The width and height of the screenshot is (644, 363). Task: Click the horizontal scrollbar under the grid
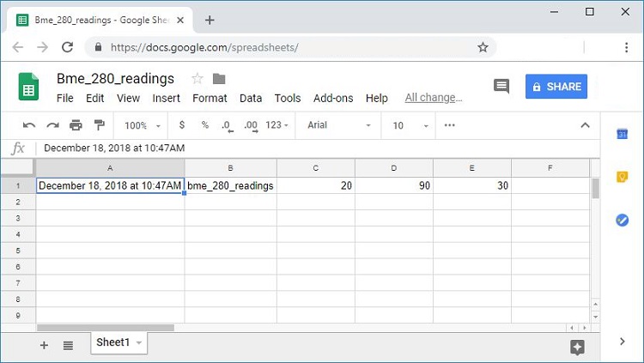106,328
